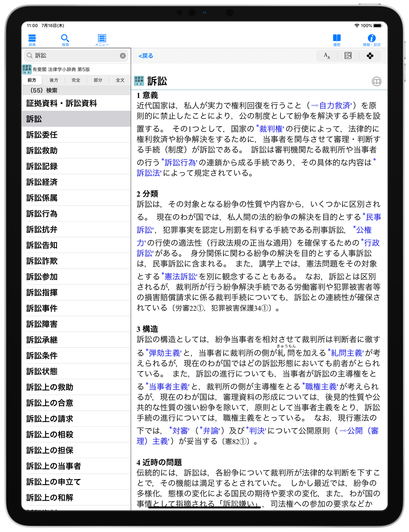Select 後方 search mode
This screenshot has height=532, width=409.
[x=54, y=80]
